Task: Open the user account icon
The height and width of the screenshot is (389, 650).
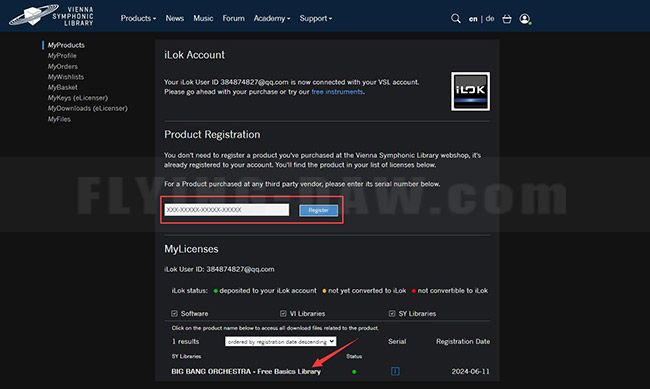Action: coord(525,19)
